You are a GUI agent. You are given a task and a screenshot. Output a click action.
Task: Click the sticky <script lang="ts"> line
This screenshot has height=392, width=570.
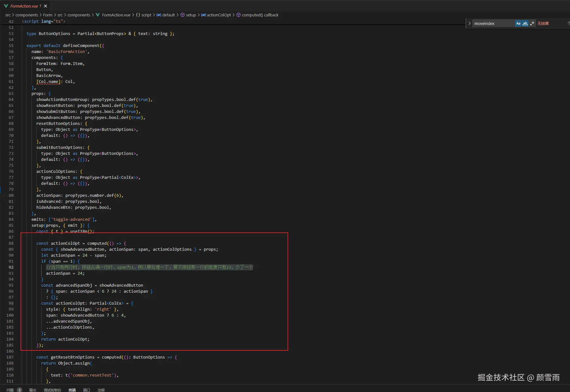click(44, 21)
